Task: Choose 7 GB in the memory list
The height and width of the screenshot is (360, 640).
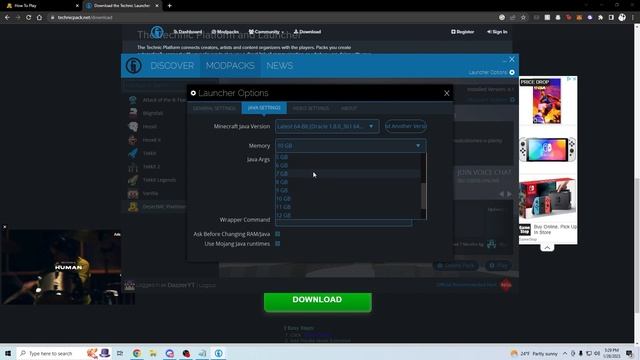Action: 348,174
